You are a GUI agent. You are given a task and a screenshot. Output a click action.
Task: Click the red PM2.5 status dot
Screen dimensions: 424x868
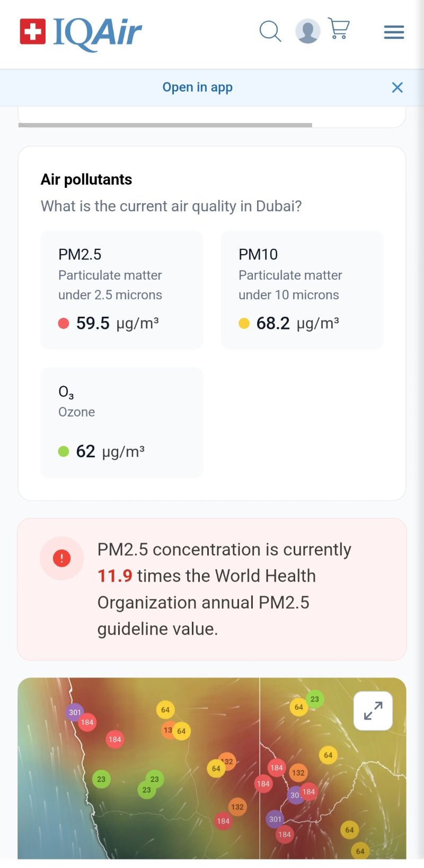pyautogui.click(x=64, y=323)
